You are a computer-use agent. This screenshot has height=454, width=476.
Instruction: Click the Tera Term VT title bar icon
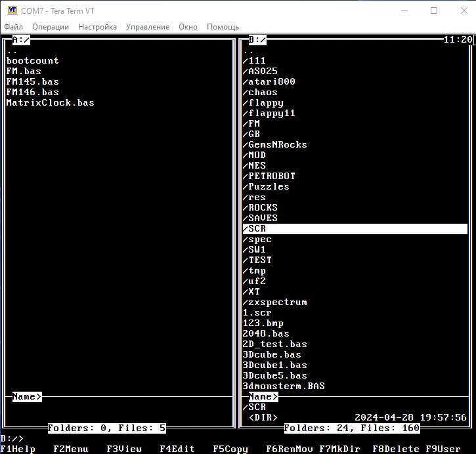coord(12,10)
